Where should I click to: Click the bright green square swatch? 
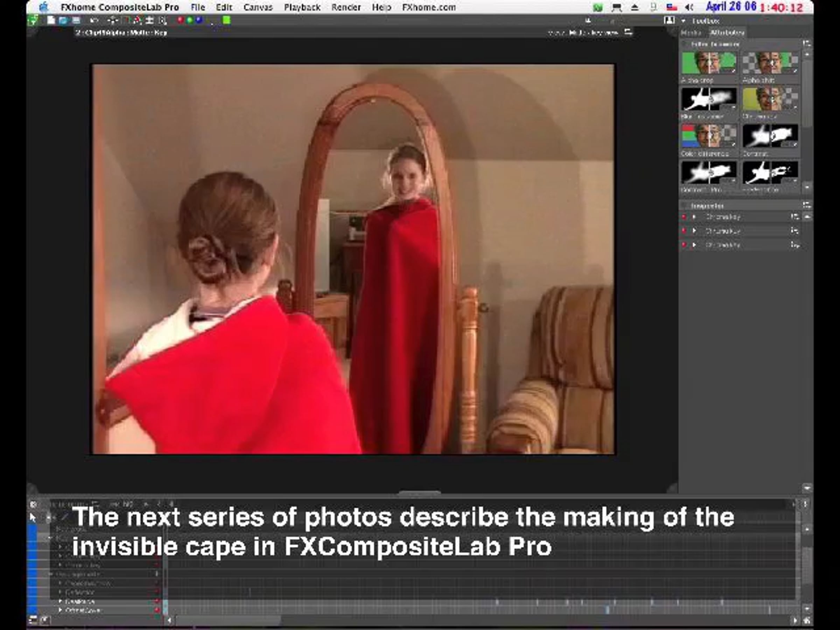pos(226,20)
